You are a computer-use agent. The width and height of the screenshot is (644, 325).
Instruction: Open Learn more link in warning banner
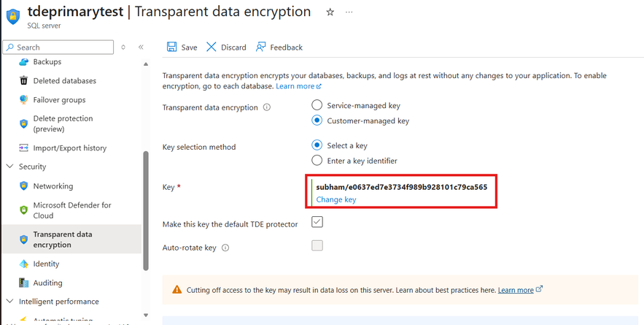[x=516, y=290]
